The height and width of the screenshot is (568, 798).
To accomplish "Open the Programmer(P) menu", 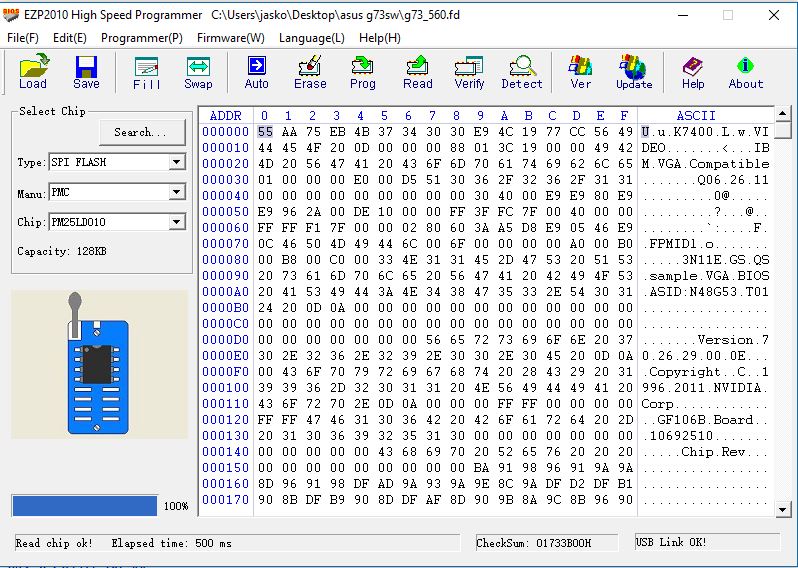I will point(141,38).
